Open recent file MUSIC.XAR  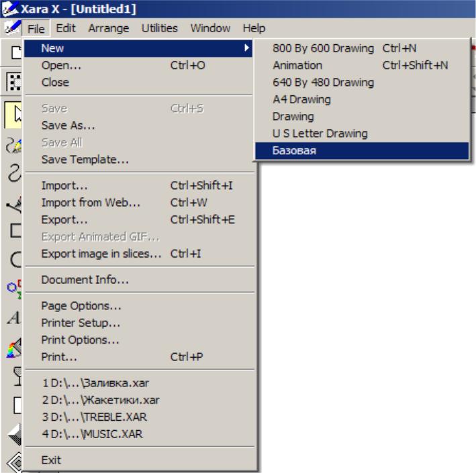click(x=138, y=433)
